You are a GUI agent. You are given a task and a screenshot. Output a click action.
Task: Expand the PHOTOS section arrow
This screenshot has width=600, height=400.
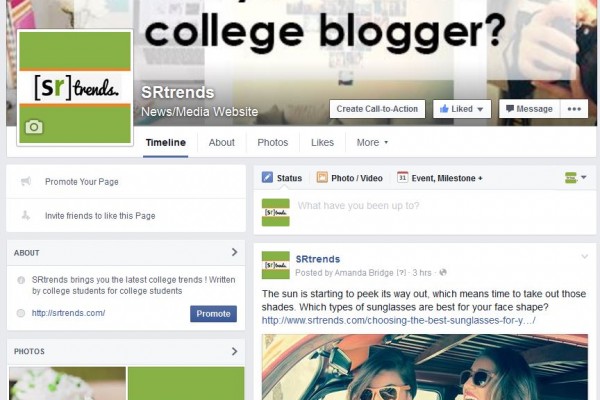(x=234, y=351)
